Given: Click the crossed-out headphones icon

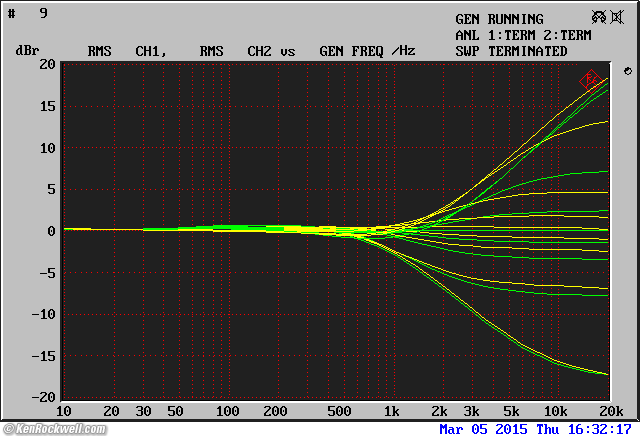Looking at the screenshot, I should click(599, 17).
